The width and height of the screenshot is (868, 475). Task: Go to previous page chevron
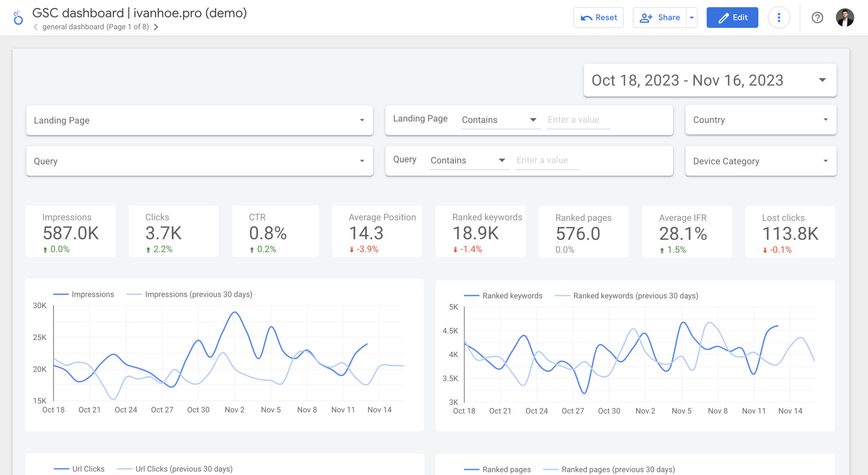click(x=35, y=27)
